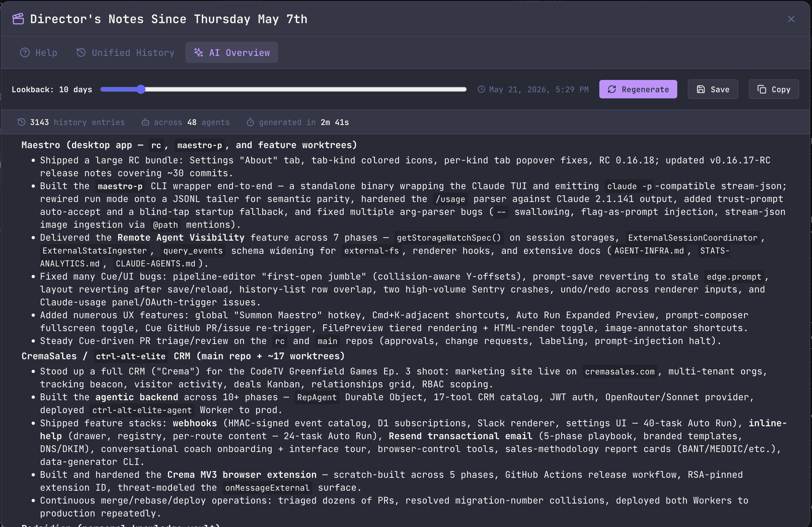Click the AI Overview sparkle icon
This screenshot has width=812, height=527.
click(199, 52)
